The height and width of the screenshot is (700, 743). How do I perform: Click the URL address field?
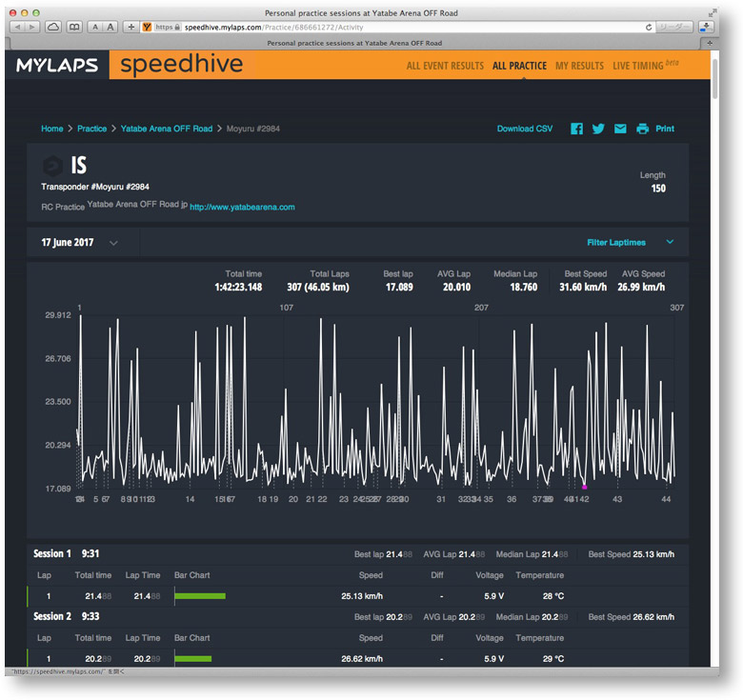[398, 27]
